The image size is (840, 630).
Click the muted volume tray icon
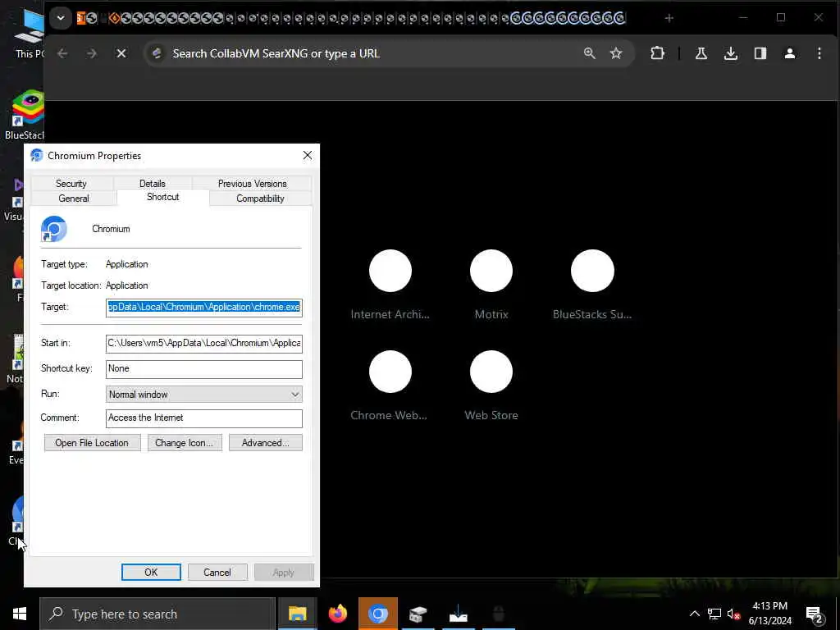[733, 614]
